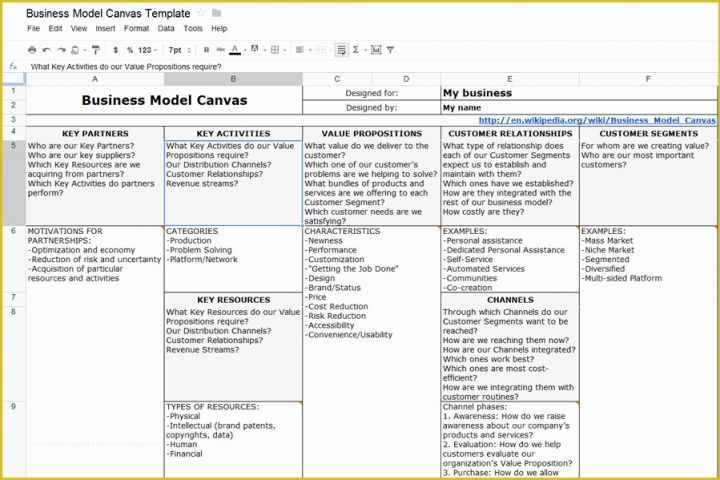Click the background fill color icon
This screenshot has width=720, height=480.
pos(254,49)
